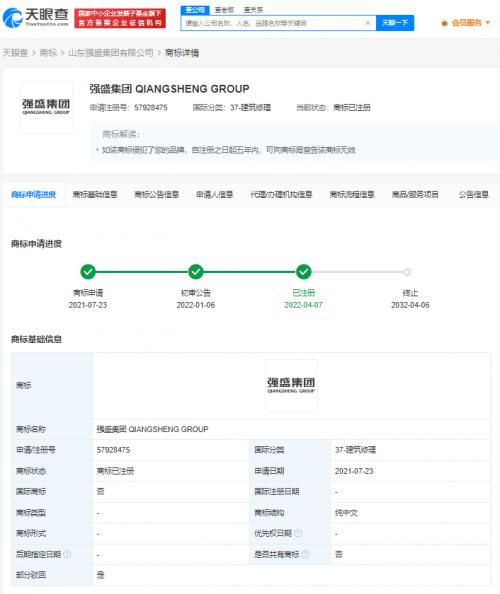Switch search mode to 查关系
This screenshot has width=500, height=594.
253,10
